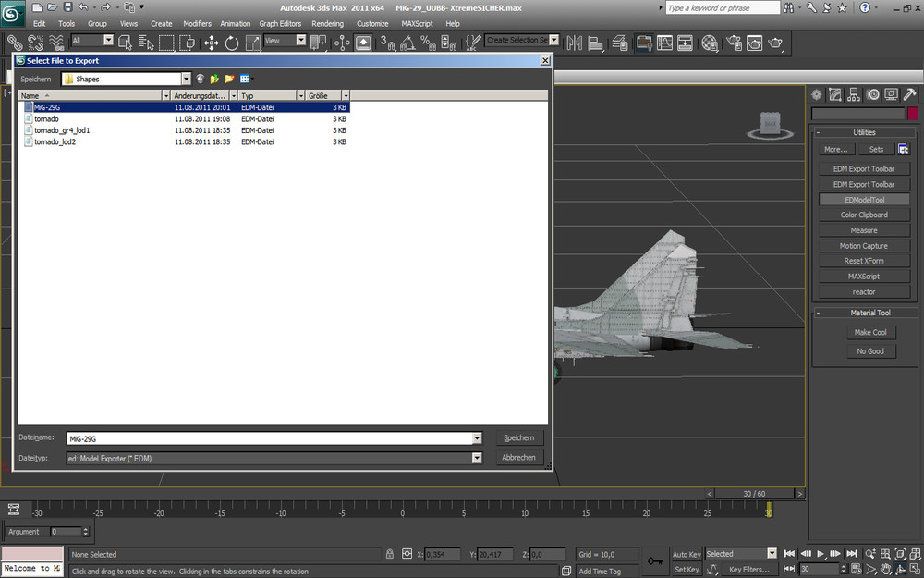
Task: Click the Render Production teapot icon
Action: coord(775,43)
